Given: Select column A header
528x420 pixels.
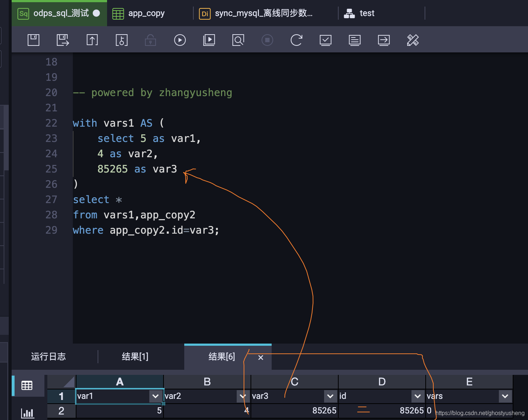Looking at the screenshot, I should (120, 382).
